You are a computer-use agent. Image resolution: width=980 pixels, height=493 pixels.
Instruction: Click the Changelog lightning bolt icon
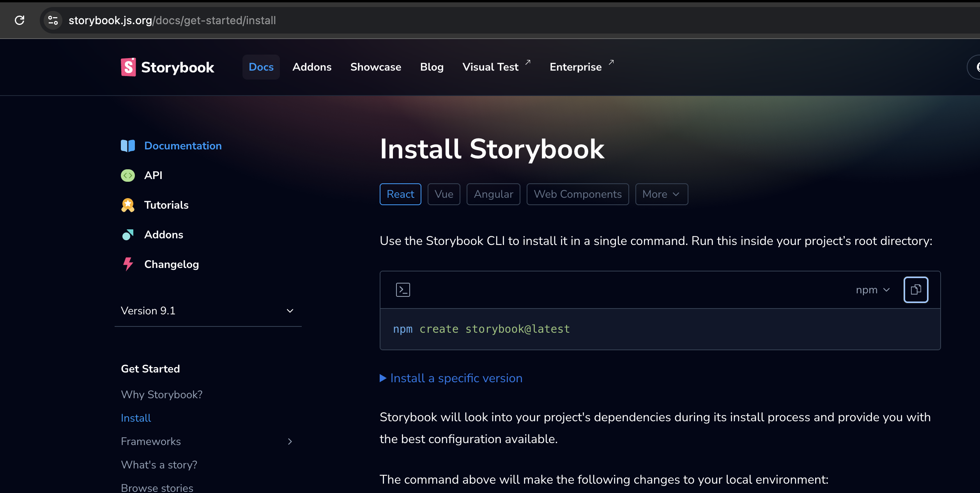pyautogui.click(x=128, y=264)
